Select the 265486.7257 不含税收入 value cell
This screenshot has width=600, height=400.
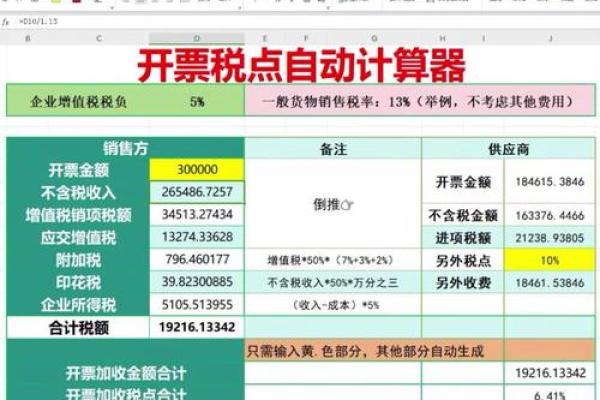click(x=196, y=192)
